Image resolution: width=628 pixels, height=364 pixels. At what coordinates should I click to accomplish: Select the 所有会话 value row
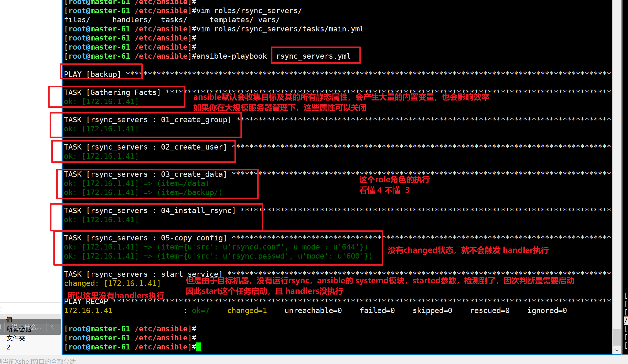pyautogui.click(x=19, y=329)
